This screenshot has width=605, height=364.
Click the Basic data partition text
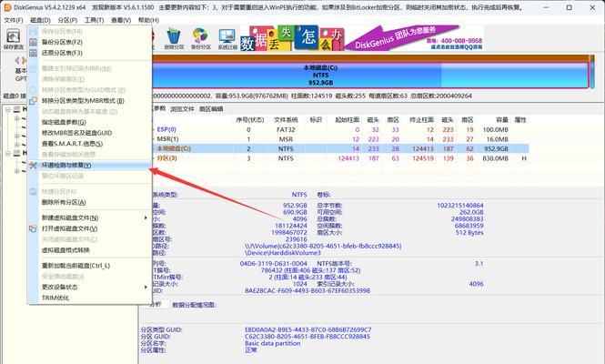point(272,343)
